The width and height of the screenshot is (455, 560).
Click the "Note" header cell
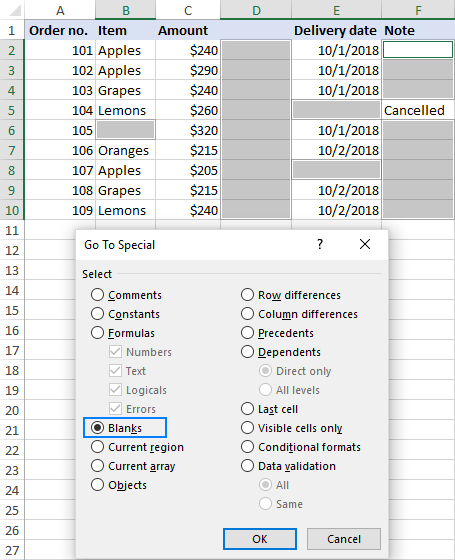pos(418,30)
